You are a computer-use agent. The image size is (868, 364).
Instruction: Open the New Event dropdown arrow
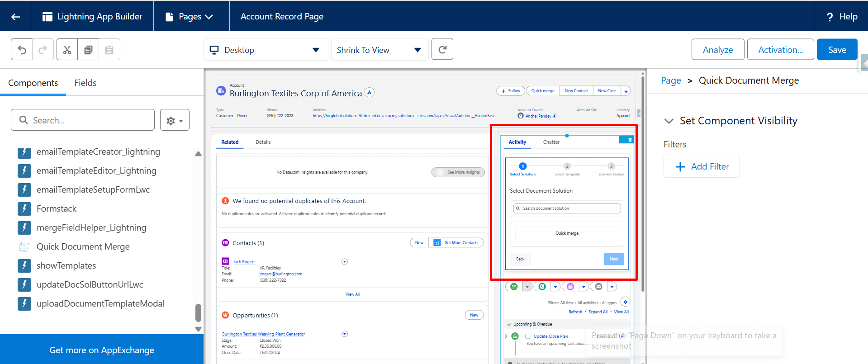tap(584, 287)
